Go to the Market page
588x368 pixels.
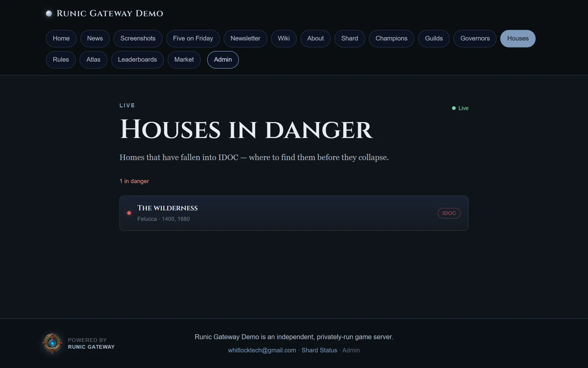pos(184,60)
